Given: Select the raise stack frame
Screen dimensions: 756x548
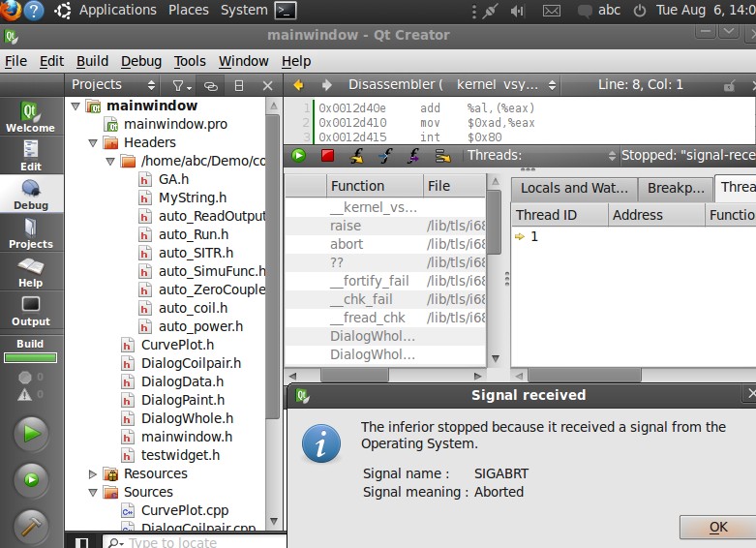Looking at the screenshot, I should click(385, 226).
